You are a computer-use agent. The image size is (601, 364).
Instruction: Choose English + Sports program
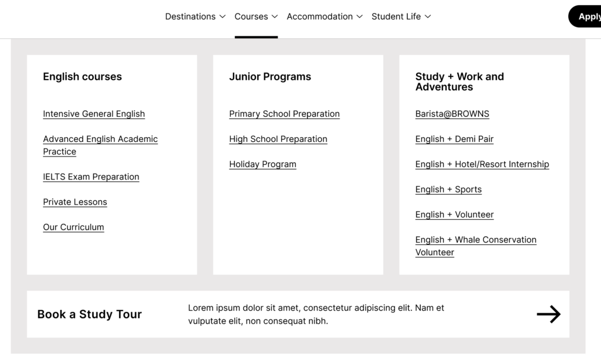point(448,189)
